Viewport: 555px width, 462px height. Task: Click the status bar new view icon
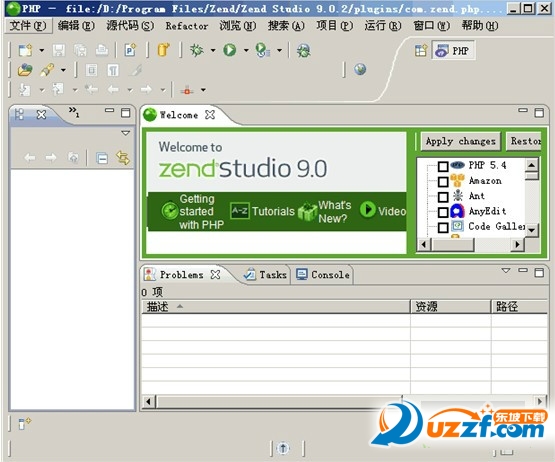pyautogui.click(x=24, y=423)
